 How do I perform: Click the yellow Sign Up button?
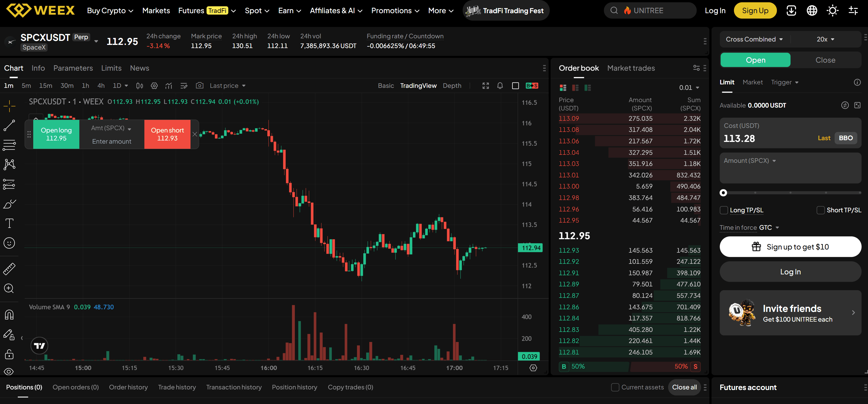(755, 10)
